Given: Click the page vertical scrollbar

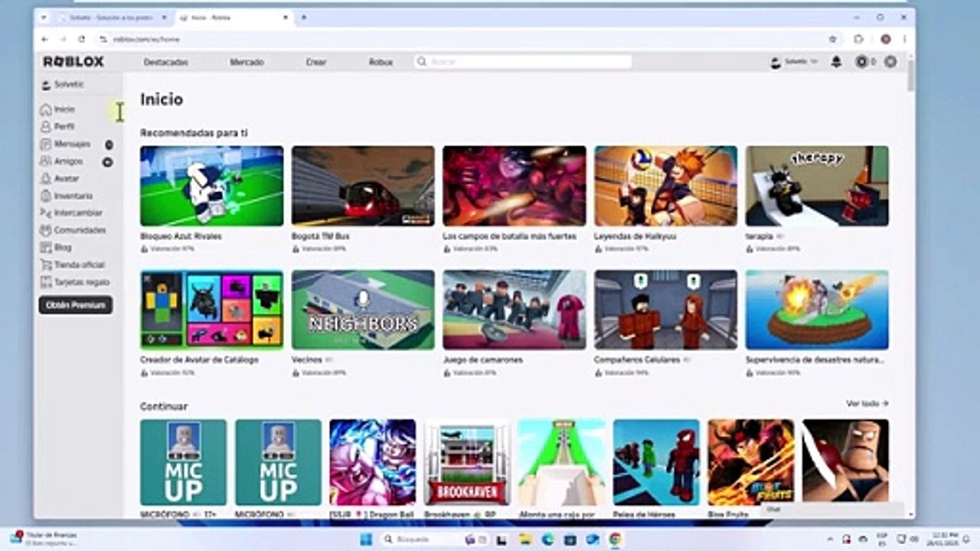Looking at the screenshot, I should 910,77.
